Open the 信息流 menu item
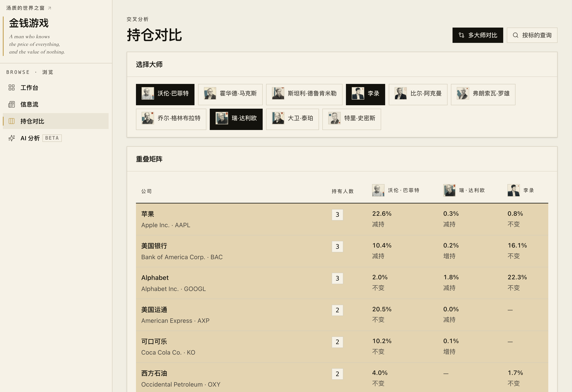 point(56,104)
